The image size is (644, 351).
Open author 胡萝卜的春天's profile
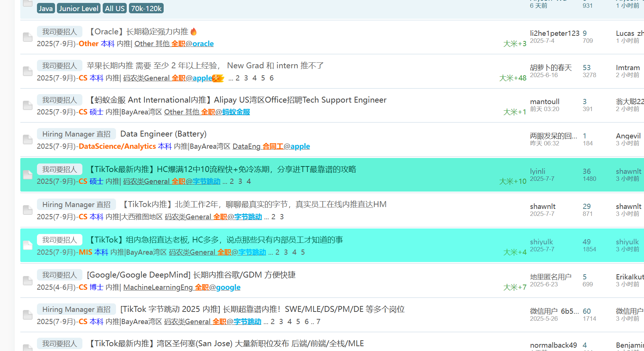(551, 68)
